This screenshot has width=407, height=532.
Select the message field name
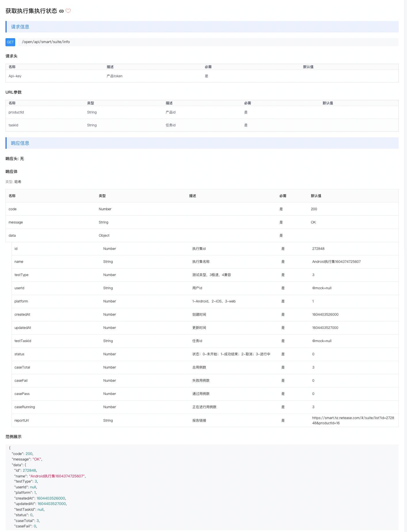pos(16,222)
